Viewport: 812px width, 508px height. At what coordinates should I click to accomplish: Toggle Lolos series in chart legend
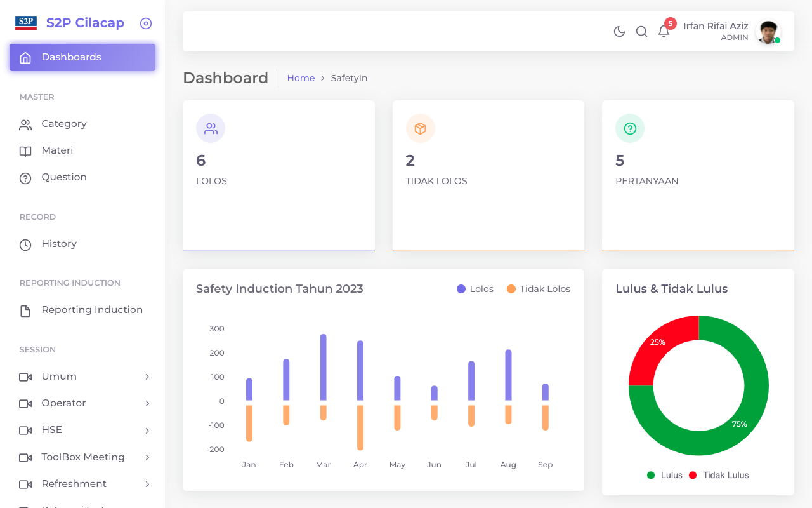tap(475, 289)
